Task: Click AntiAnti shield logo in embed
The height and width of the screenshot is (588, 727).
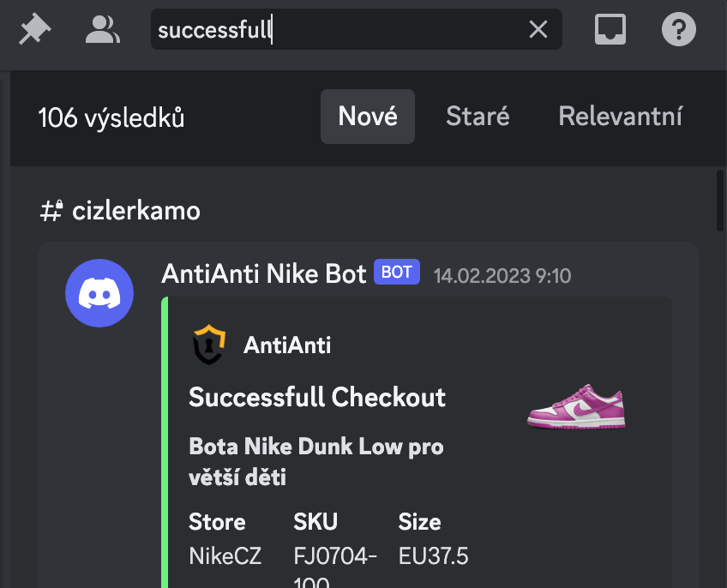Action: click(x=209, y=345)
